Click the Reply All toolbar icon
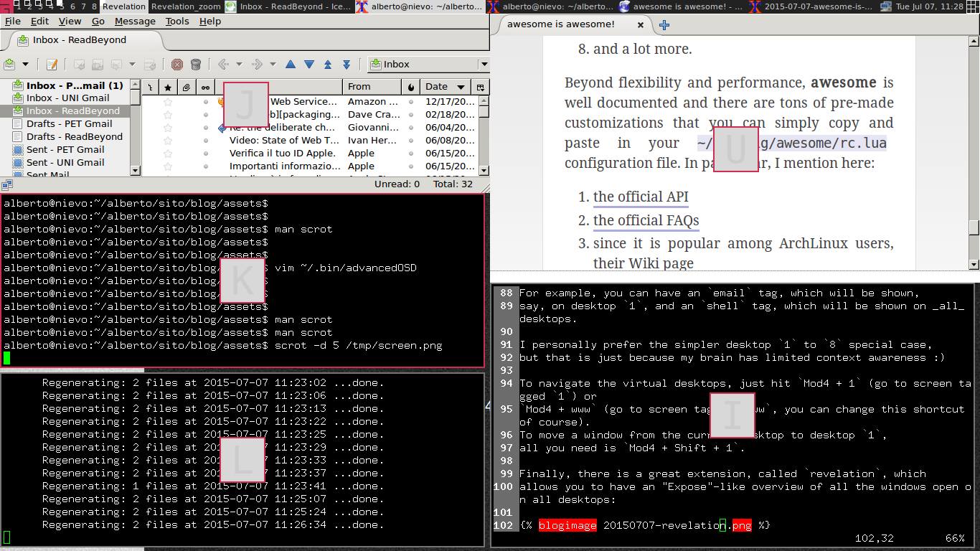 (x=98, y=65)
